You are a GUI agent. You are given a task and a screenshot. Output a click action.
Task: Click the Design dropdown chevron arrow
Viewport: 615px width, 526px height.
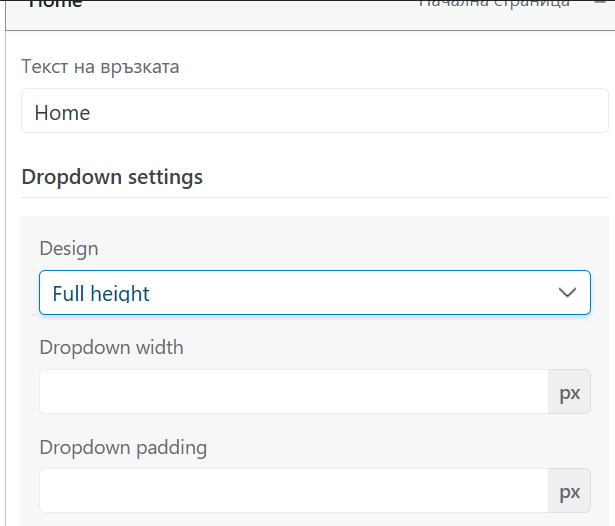(x=567, y=293)
